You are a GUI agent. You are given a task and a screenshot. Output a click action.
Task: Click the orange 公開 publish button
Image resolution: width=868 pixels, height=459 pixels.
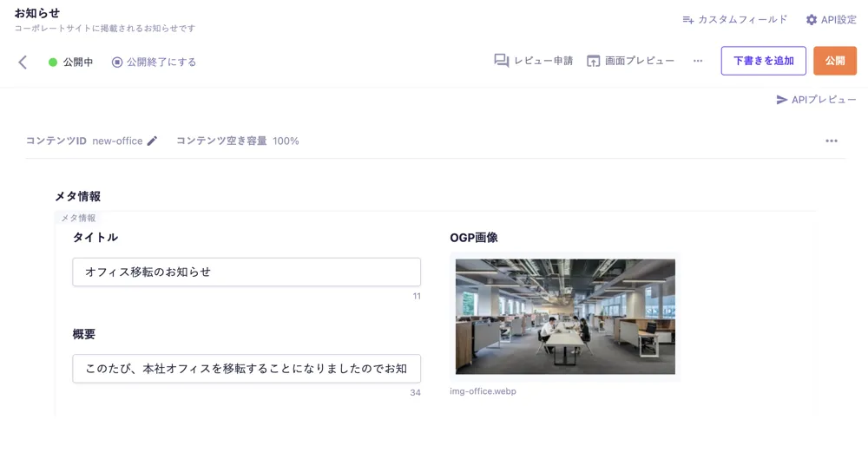pos(835,61)
